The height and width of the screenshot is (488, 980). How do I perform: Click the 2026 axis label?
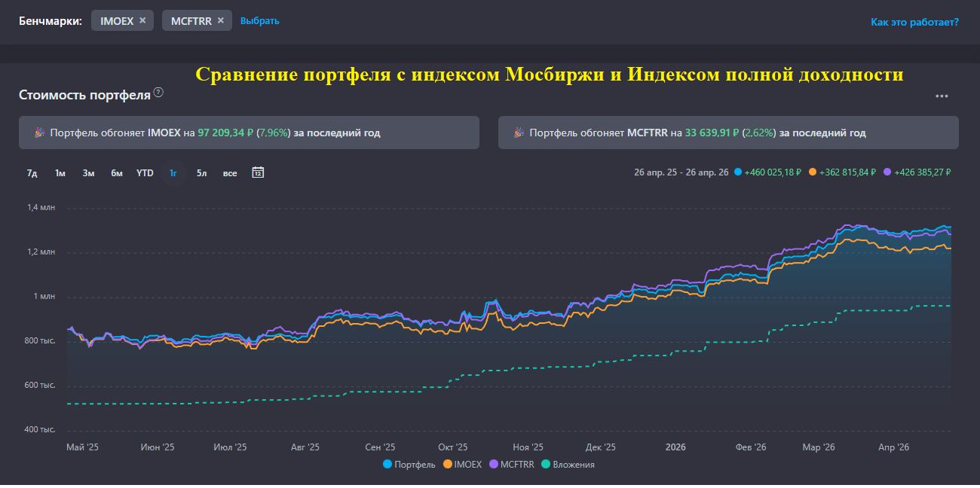pos(675,447)
